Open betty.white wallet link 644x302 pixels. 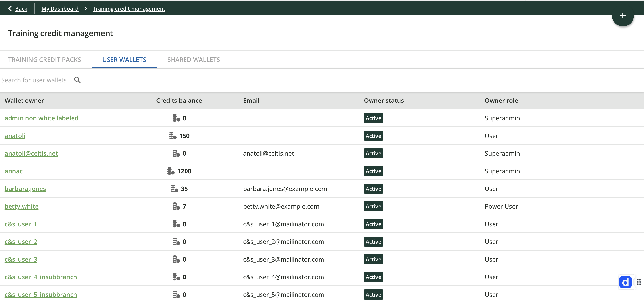[22, 206]
